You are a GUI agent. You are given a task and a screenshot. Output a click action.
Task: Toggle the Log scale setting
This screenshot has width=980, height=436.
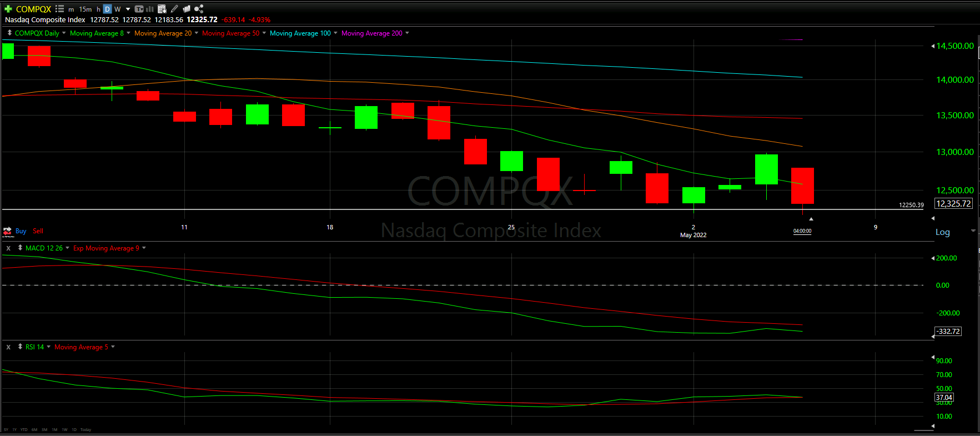click(943, 232)
